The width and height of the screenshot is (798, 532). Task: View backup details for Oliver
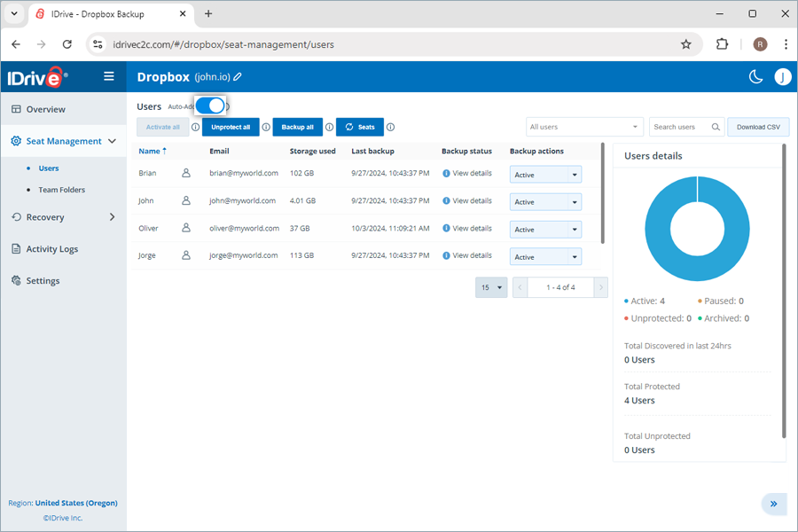pos(467,228)
